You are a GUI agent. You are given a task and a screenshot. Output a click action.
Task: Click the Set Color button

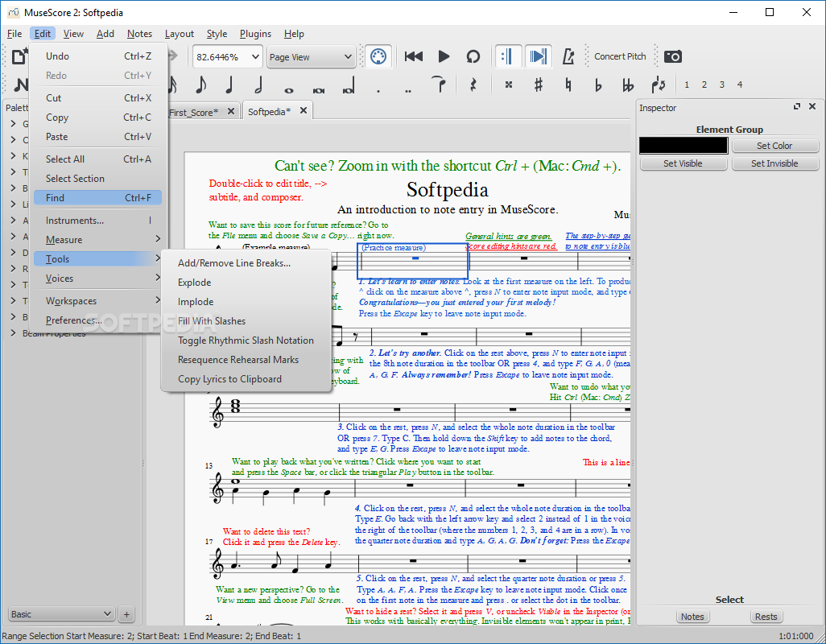point(774,146)
